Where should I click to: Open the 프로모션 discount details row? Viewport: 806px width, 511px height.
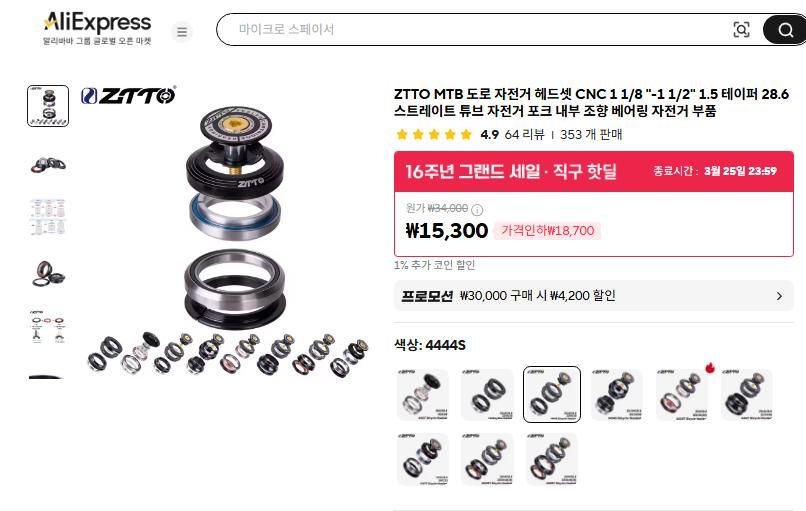594,296
